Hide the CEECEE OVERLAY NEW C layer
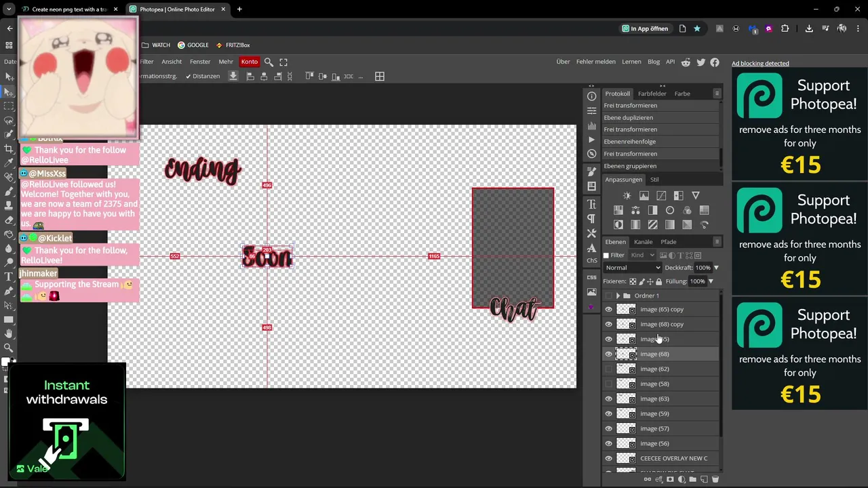This screenshot has height=488, width=868. pos(608,458)
